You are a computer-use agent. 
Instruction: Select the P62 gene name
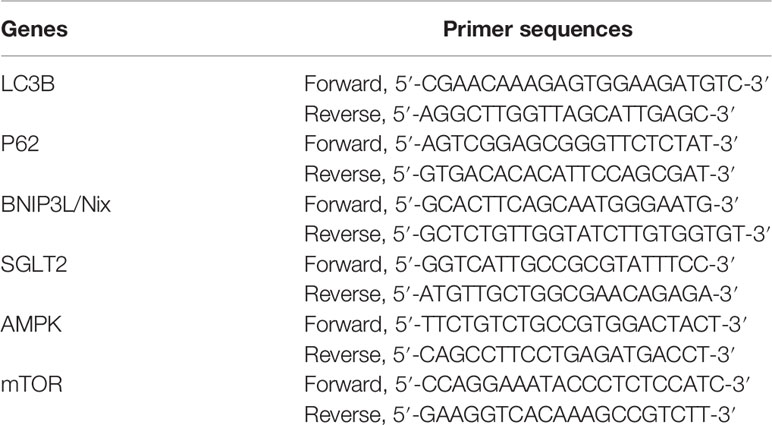(x=20, y=144)
